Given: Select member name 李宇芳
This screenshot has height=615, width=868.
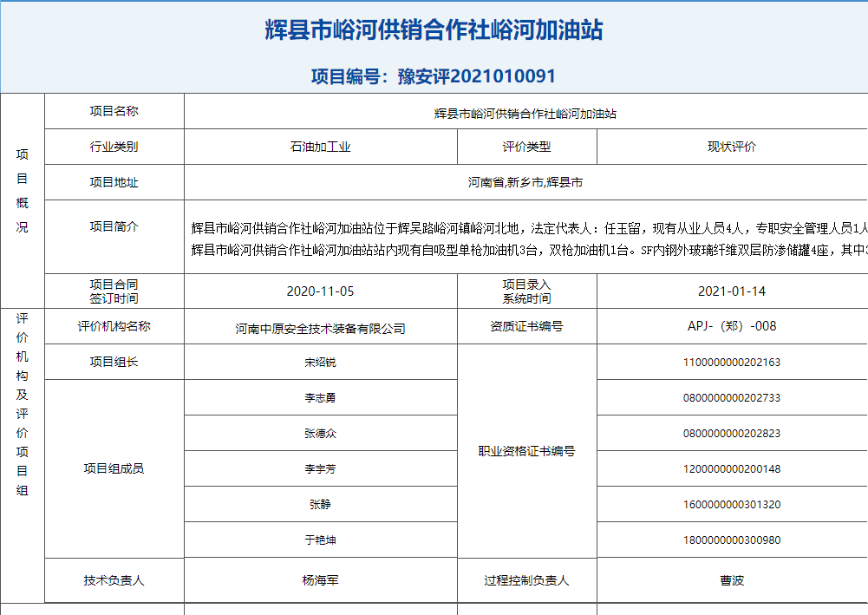Looking at the screenshot, I should click(x=321, y=469).
